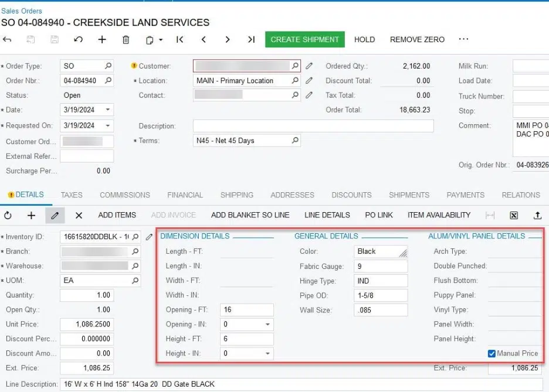Expand the Height - IN dropdown
The image size is (549, 392).
(268, 354)
